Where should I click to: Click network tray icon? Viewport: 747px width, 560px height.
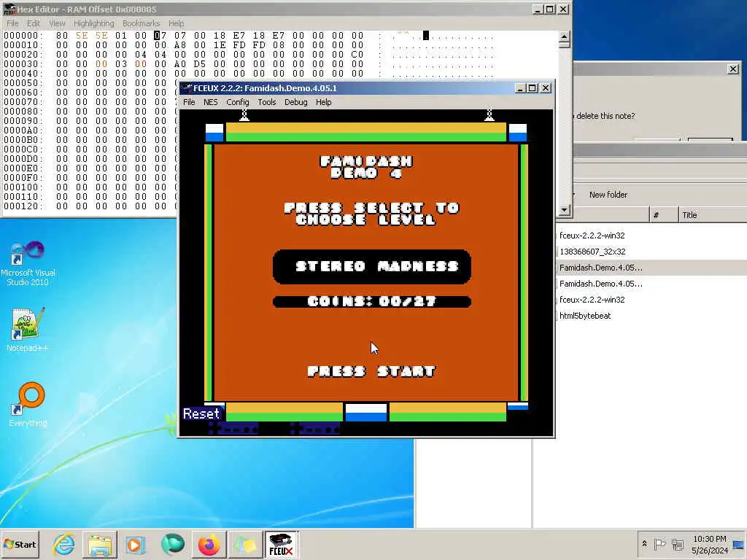[677, 544]
